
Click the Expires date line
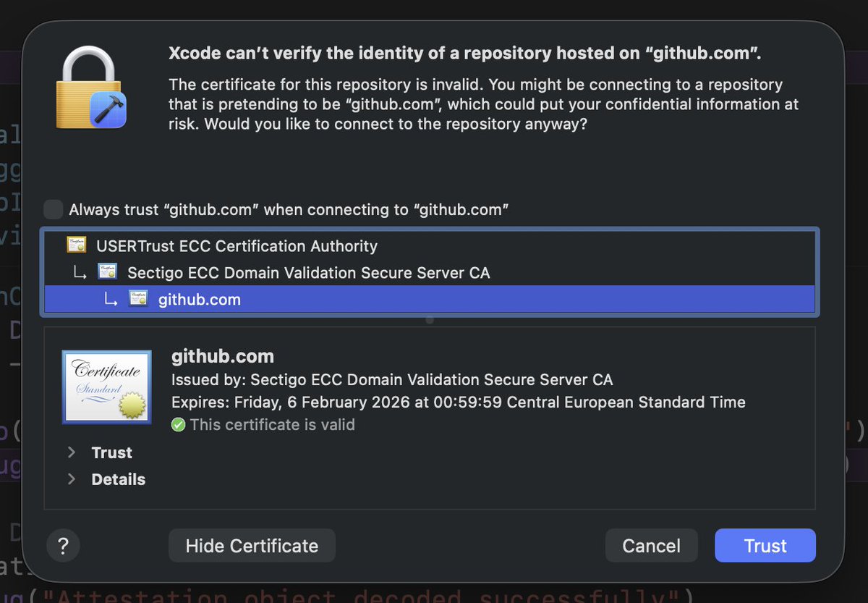[x=458, y=402]
